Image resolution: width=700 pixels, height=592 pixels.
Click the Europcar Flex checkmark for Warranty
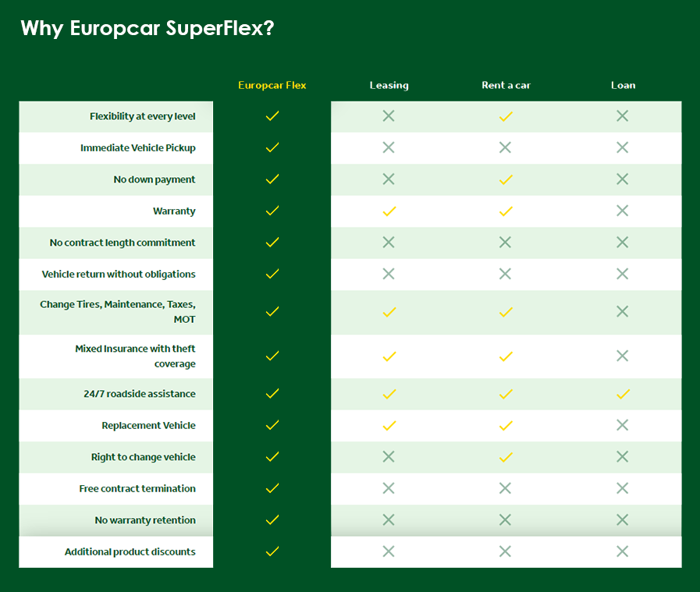tap(272, 211)
